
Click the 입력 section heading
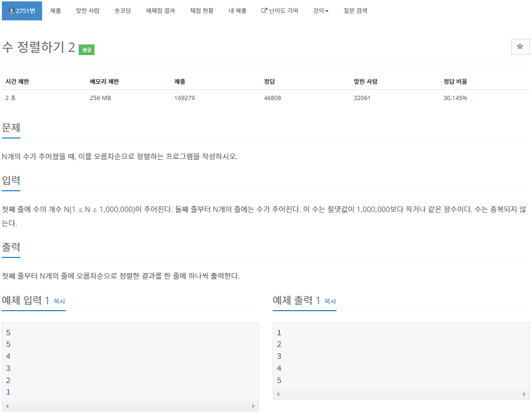(x=11, y=180)
